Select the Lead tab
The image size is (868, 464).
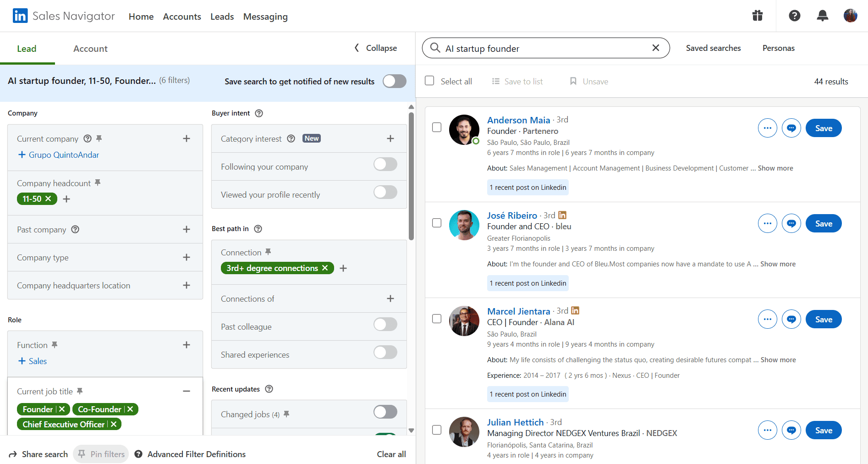pos(27,49)
